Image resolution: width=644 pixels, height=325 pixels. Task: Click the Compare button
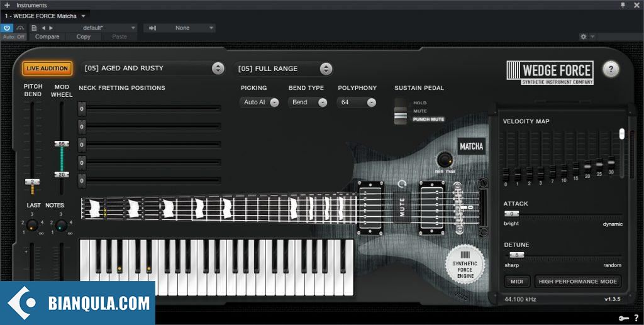47,36
